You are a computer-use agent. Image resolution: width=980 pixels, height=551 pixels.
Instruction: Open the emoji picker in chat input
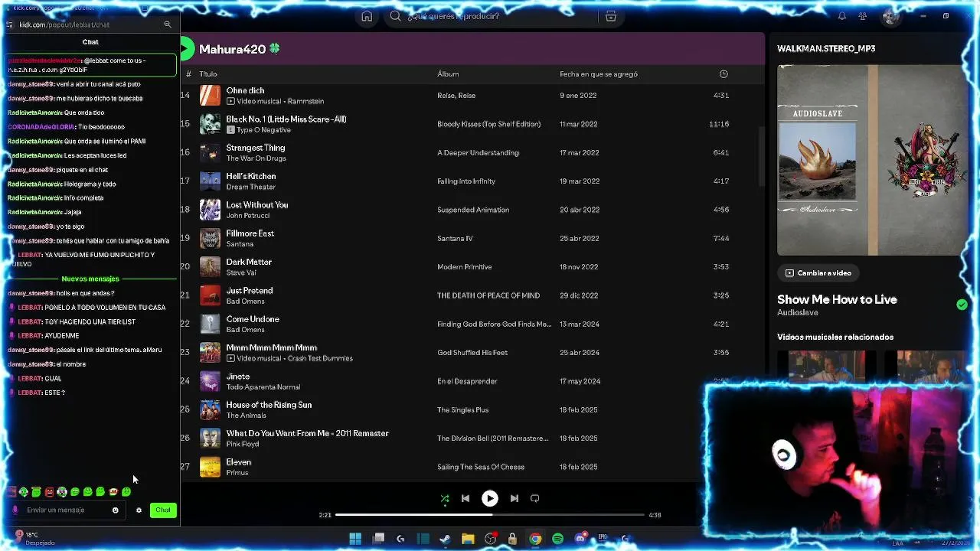point(116,510)
